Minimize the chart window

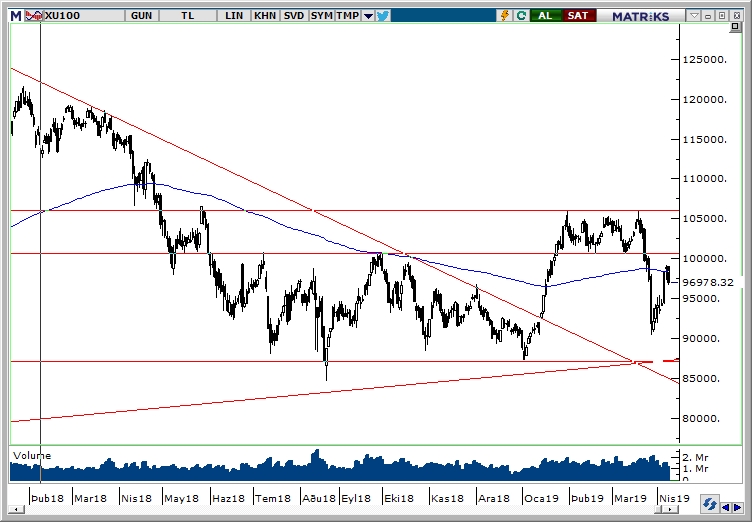point(707,15)
